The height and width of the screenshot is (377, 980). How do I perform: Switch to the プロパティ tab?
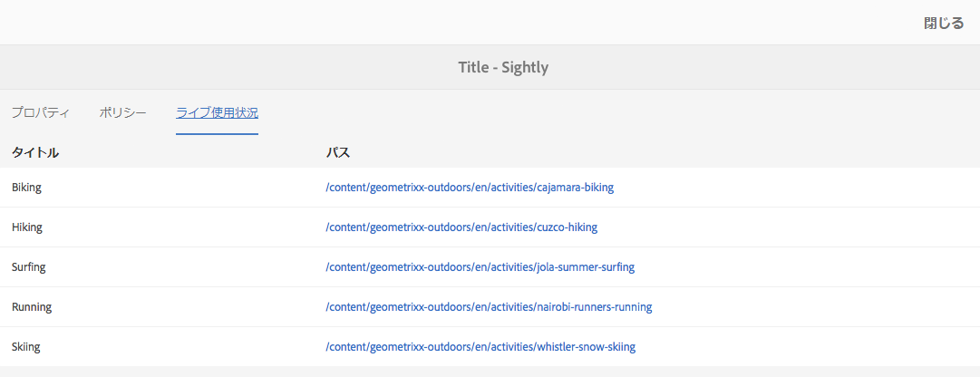41,113
